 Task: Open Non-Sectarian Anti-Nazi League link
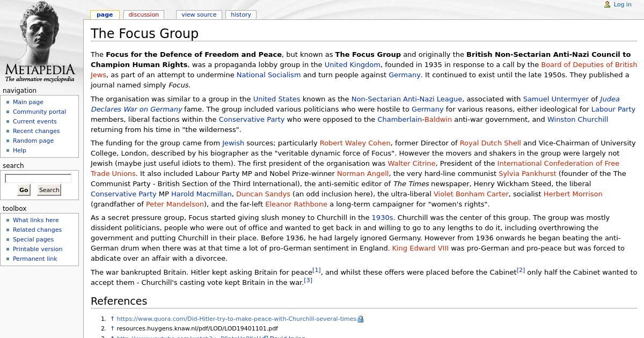406,99
